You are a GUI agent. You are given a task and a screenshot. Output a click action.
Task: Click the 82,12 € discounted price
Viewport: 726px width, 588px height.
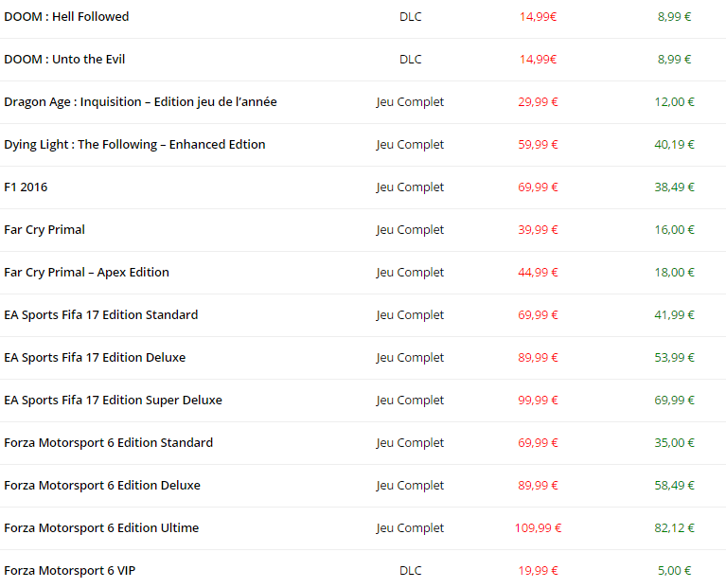pyautogui.click(x=674, y=528)
